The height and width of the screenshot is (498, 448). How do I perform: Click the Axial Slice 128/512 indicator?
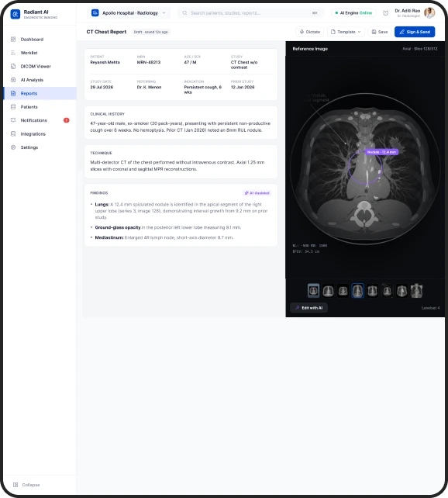420,49
